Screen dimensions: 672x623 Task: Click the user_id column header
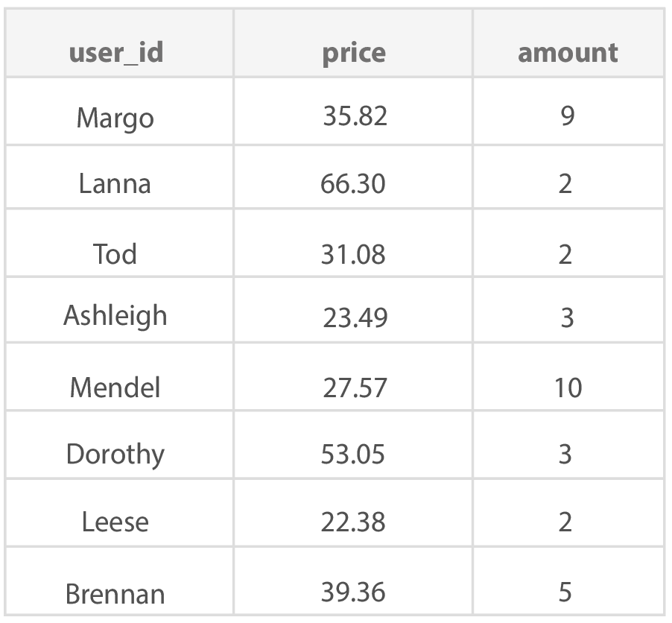(x=116, y=53)
